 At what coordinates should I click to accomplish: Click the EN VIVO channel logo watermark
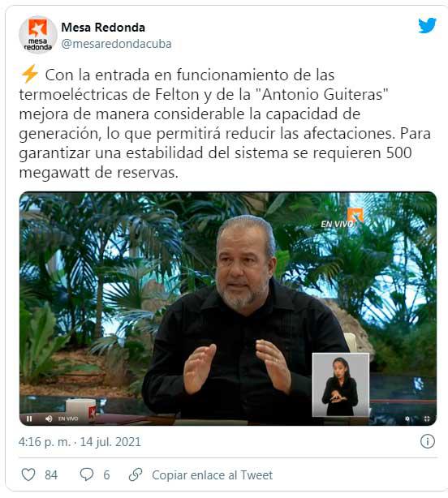click(342, 218)
